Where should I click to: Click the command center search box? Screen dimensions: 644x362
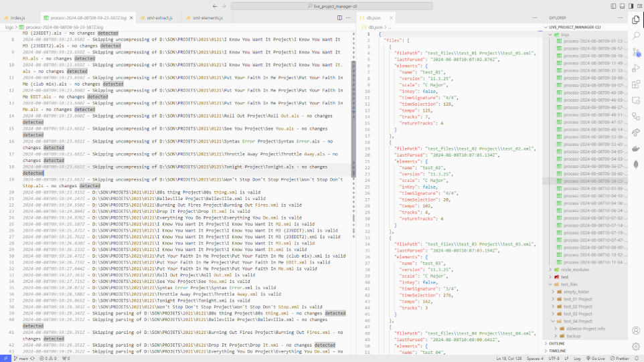[x=332, y=6]
